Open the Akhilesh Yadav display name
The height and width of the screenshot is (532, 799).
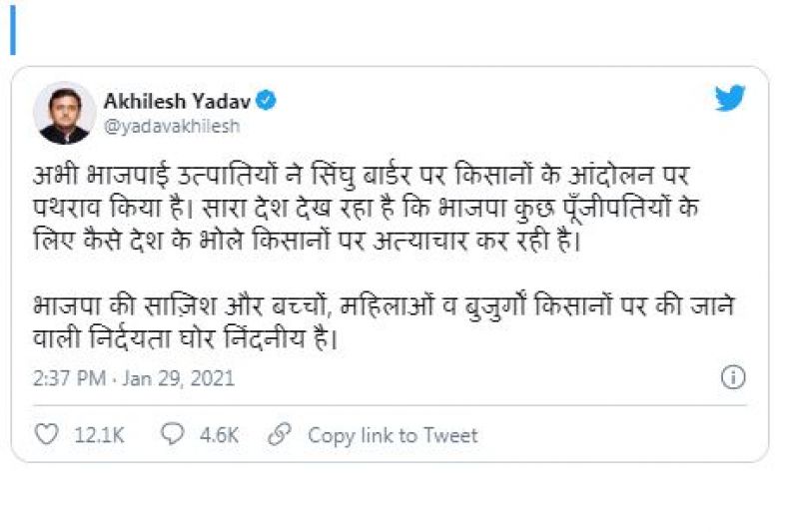click(x=176, y=101)
